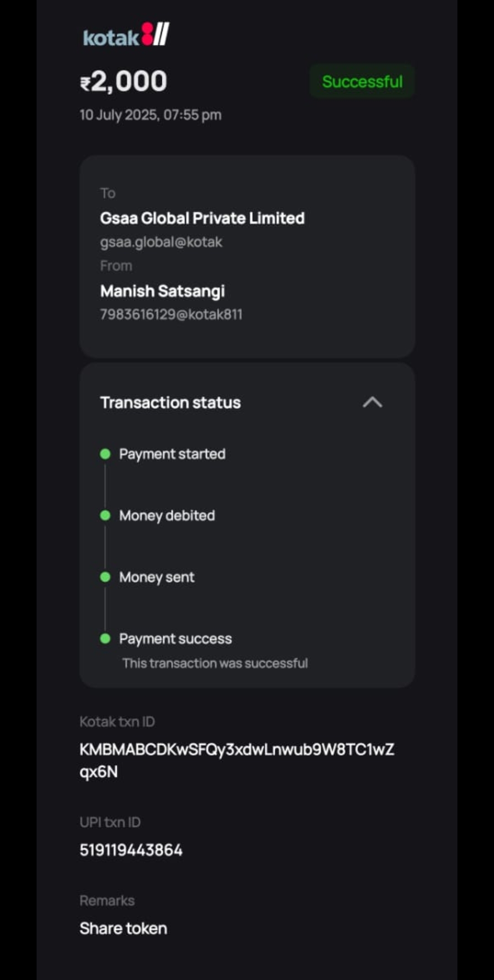Tap the UPI txn ID number 519119443864
The height and width of the screenshot is (980, 494).
click(x=131, y=850)
